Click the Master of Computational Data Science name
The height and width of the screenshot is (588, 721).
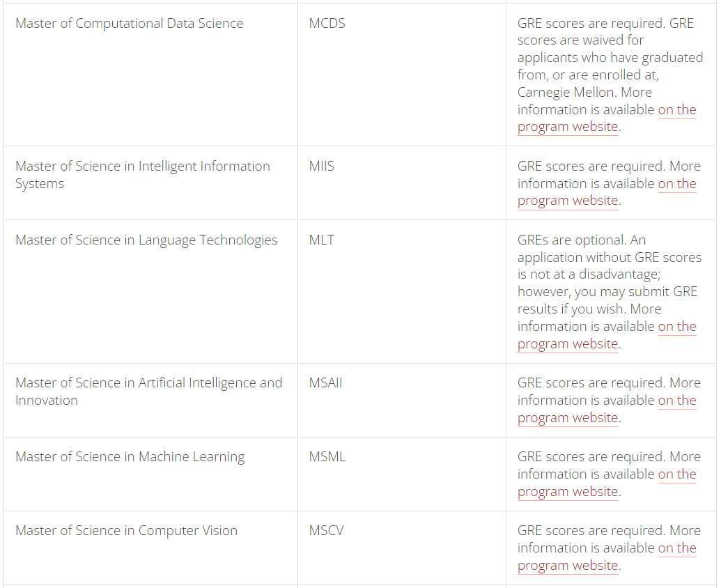[130, 23]
